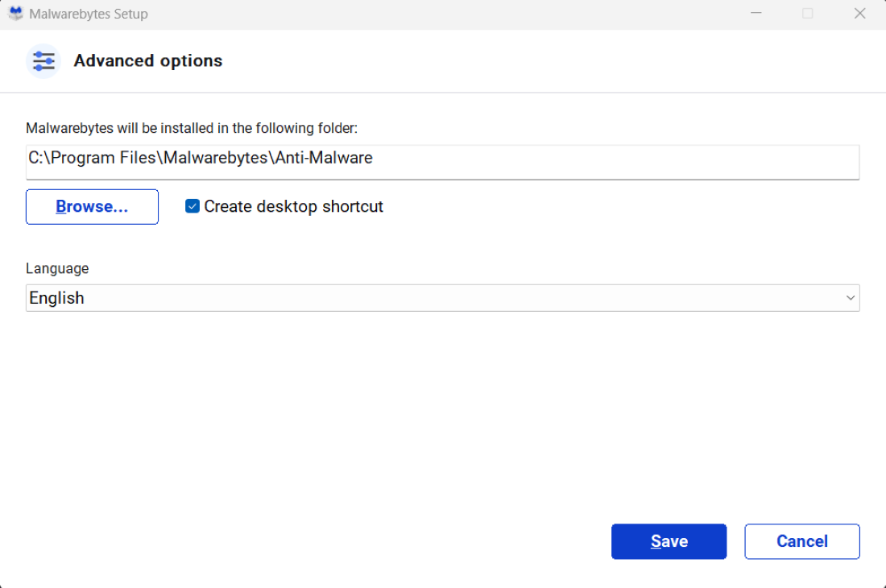Click inside the installation folder path field
This screenshot has width=886, height=588.
point(564,162)
